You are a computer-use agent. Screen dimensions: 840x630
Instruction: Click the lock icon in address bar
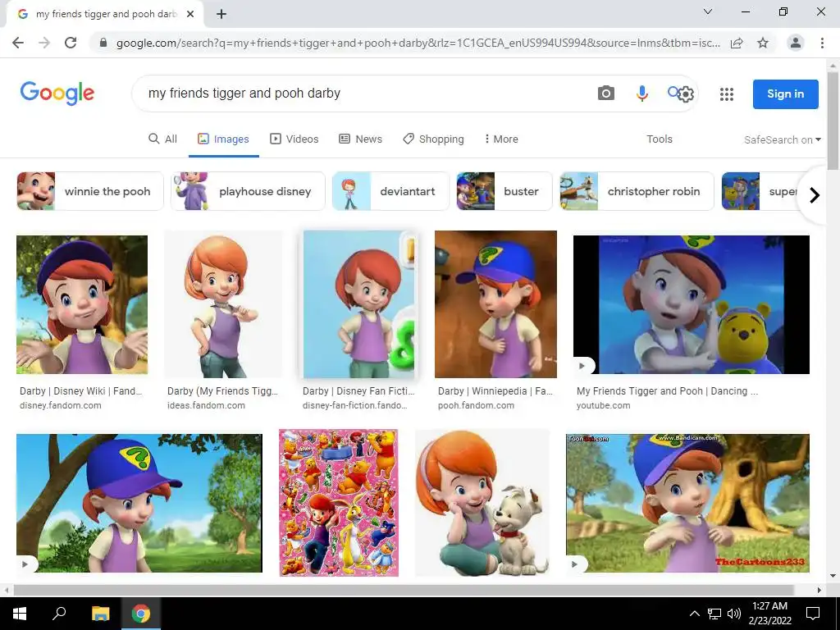[x=103, y=43]
